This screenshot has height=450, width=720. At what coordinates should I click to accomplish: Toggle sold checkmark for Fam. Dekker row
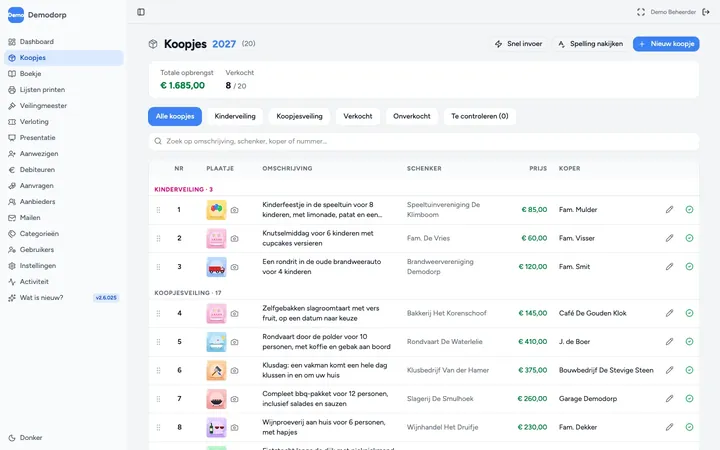689,427
